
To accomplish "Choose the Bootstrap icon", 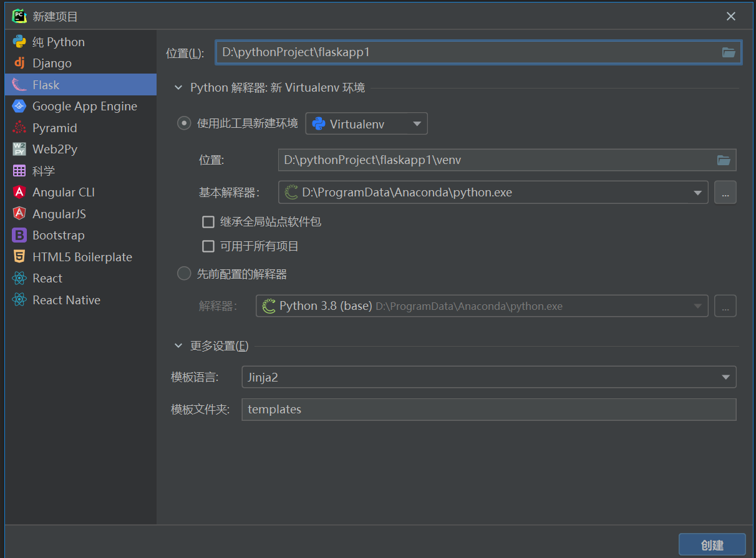I will [x=19, y=235].
